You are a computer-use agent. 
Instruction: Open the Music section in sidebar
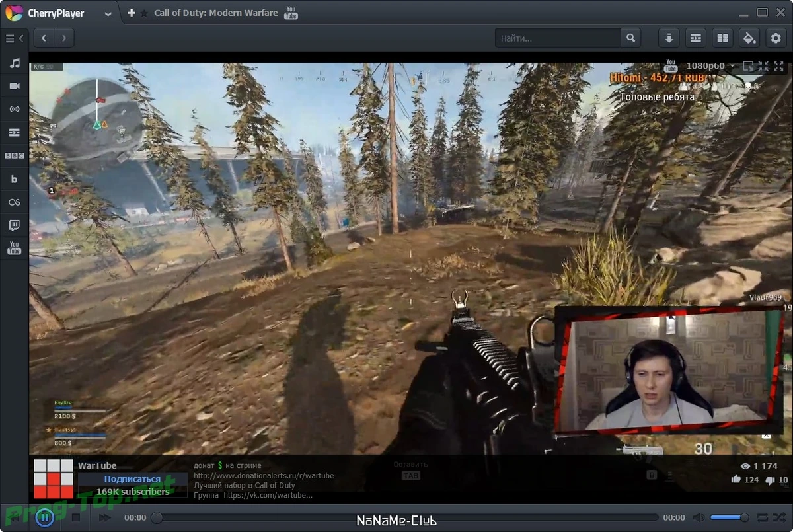click(x=14, y=64)
